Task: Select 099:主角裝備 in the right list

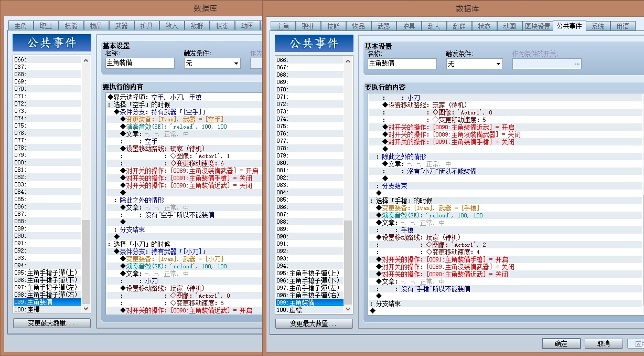Action: click(310, 302)
